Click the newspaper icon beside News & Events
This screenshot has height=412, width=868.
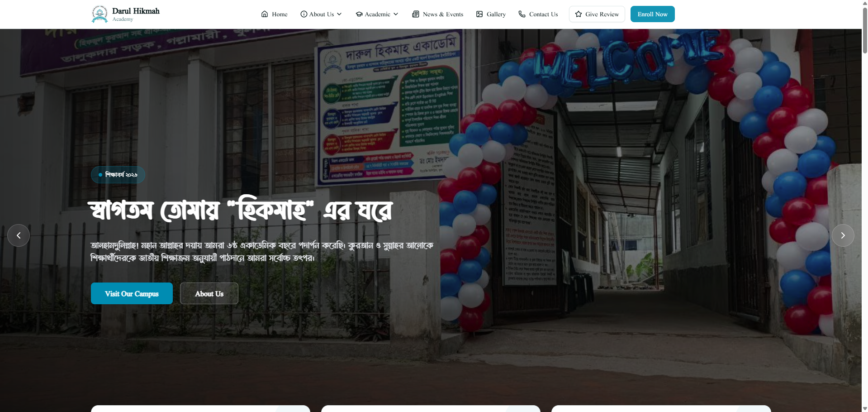point(416,14)
